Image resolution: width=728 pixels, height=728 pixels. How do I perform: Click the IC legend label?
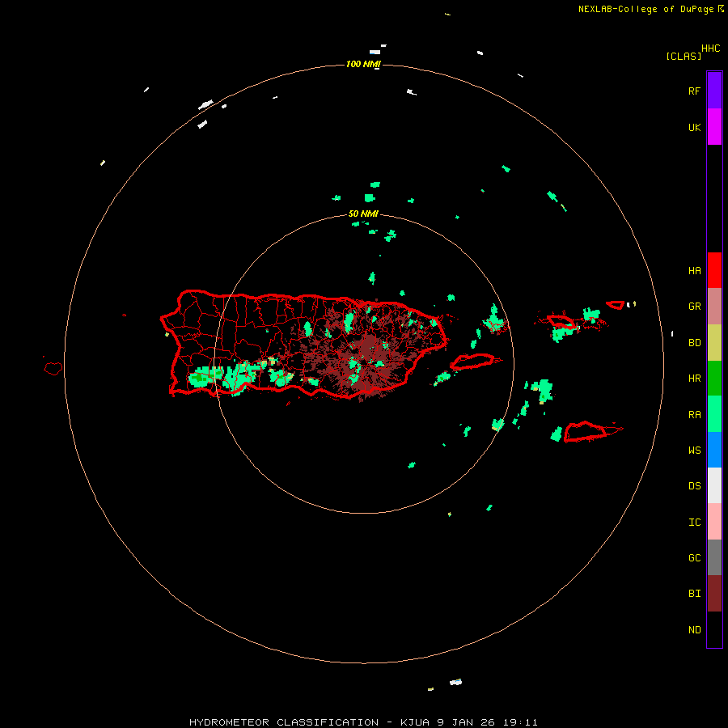[x=694, y=523]
